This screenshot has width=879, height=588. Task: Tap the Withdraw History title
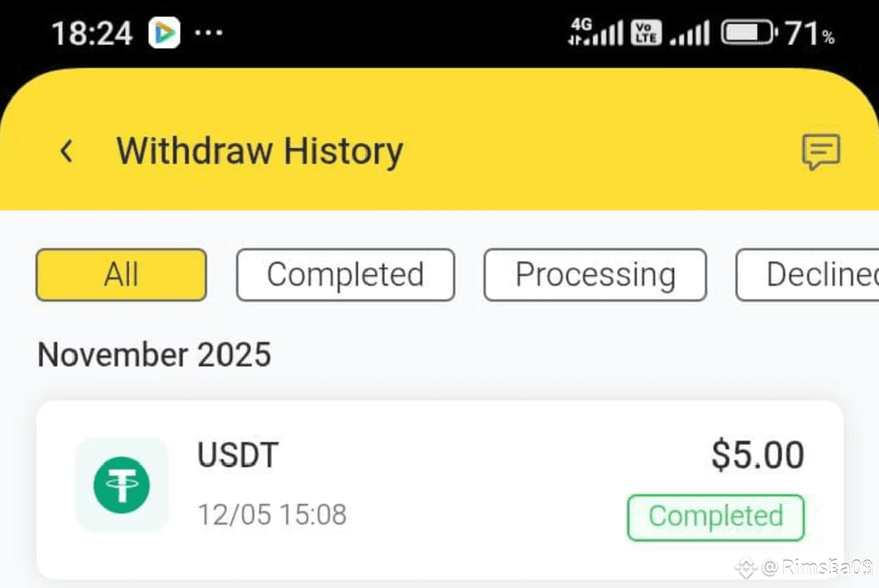point(260,151)
